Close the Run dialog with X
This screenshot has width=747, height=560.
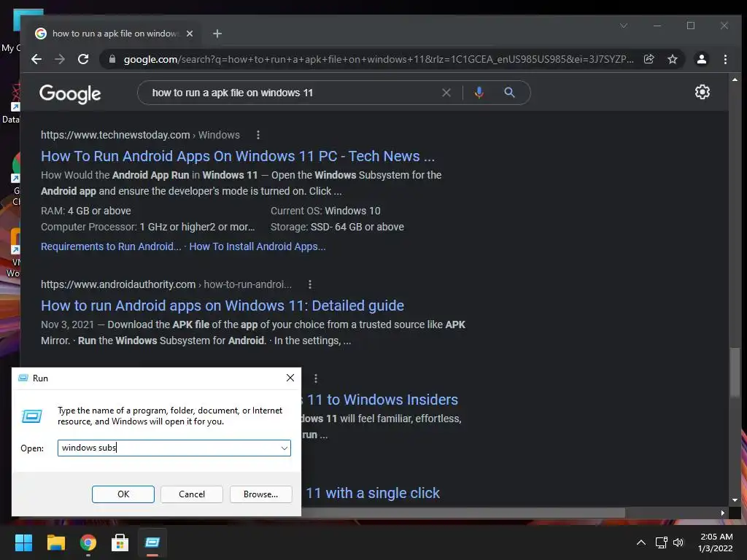pos(290,378)
